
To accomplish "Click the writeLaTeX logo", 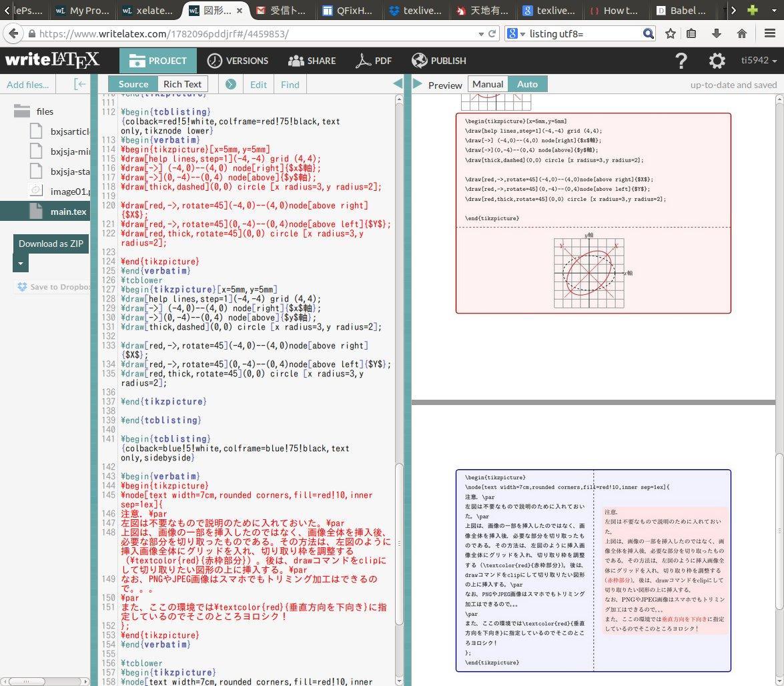I will pos(52,60).
